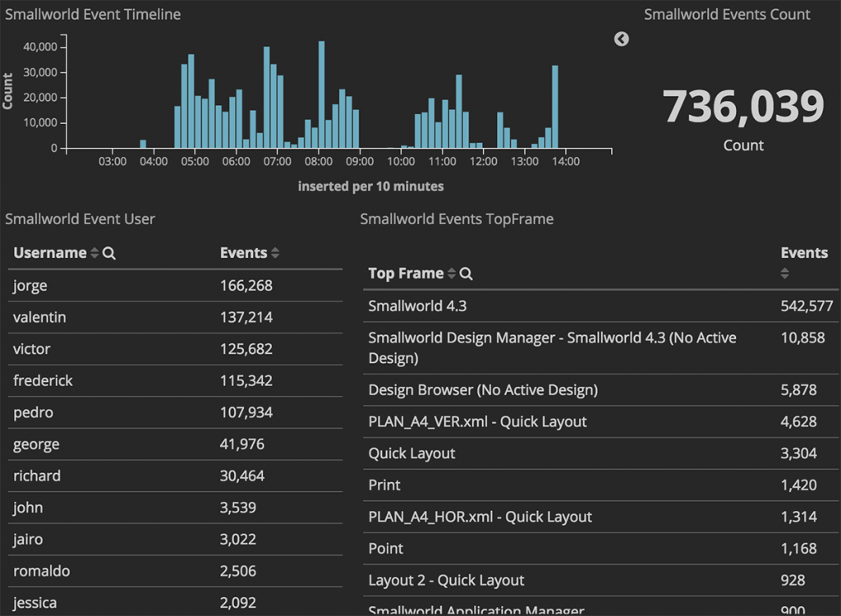The width and height of the screenshot is (841, 616).
Task: Select 'PLAN_A4_VER.xml - Quick Layout' row
Action: tap(600, 421)
